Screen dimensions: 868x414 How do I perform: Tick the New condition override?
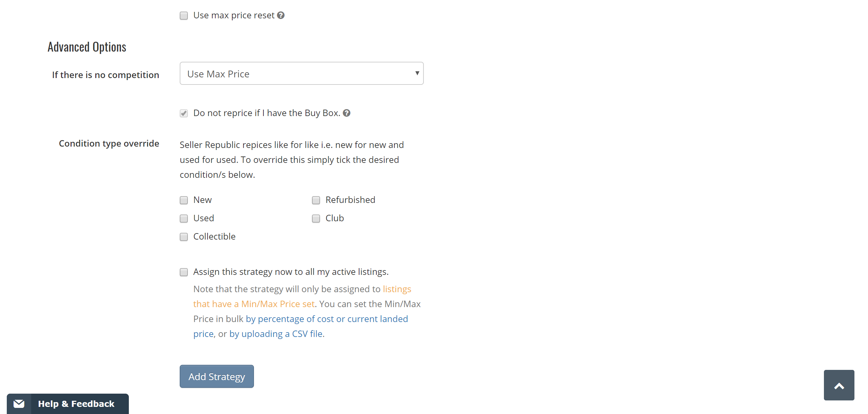click(x=184, y=200)
